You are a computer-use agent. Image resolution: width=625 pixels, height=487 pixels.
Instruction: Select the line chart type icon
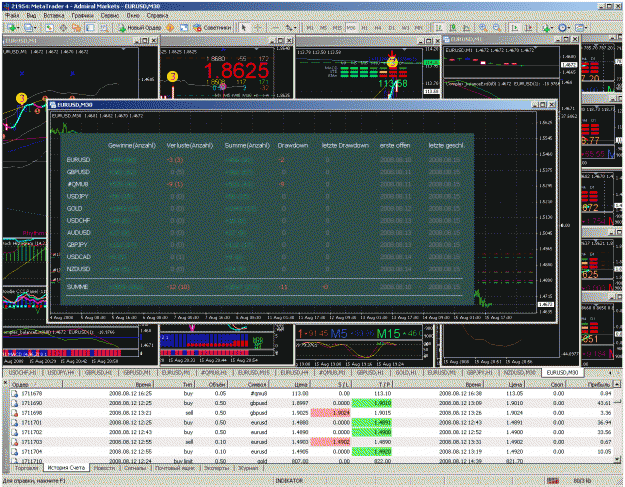point(466,27)
